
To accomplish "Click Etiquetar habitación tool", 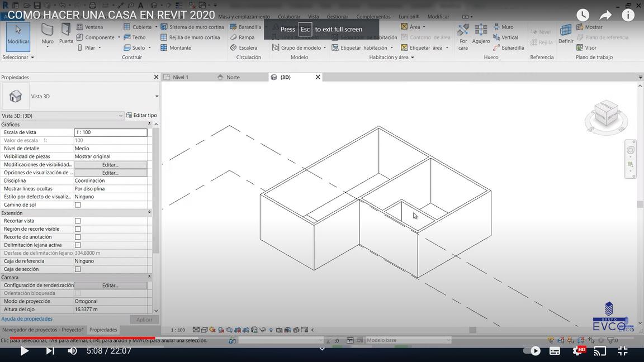I will coord(360,47).
